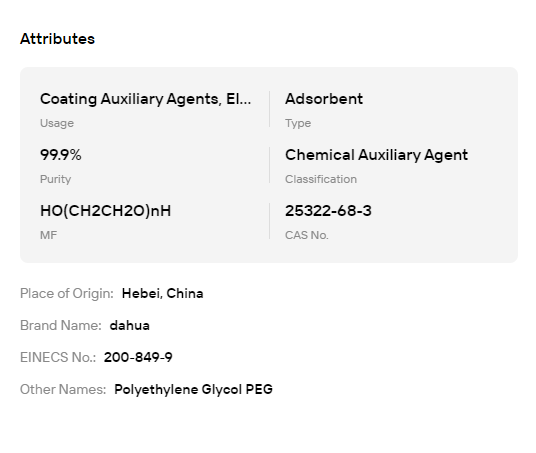Screen dimensions: 536x453
Task: Select the HO(CH2CH2O)nH molecular formula
Action: [106, 211]
